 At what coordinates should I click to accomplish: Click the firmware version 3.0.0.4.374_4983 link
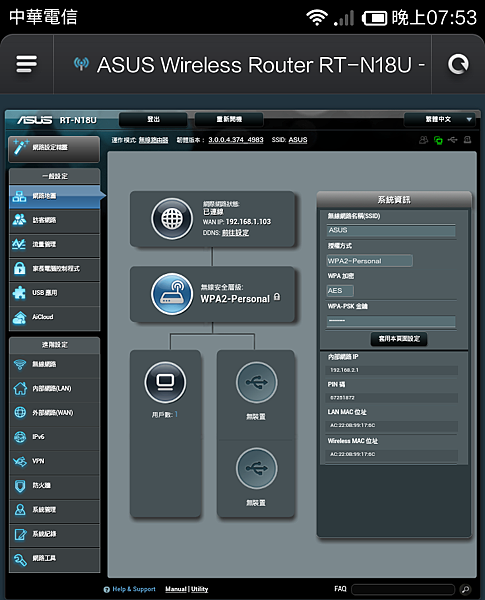[236, 140]
